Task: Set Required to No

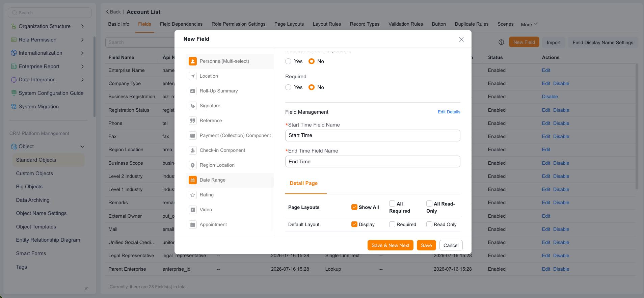Action: pos(312,87)
